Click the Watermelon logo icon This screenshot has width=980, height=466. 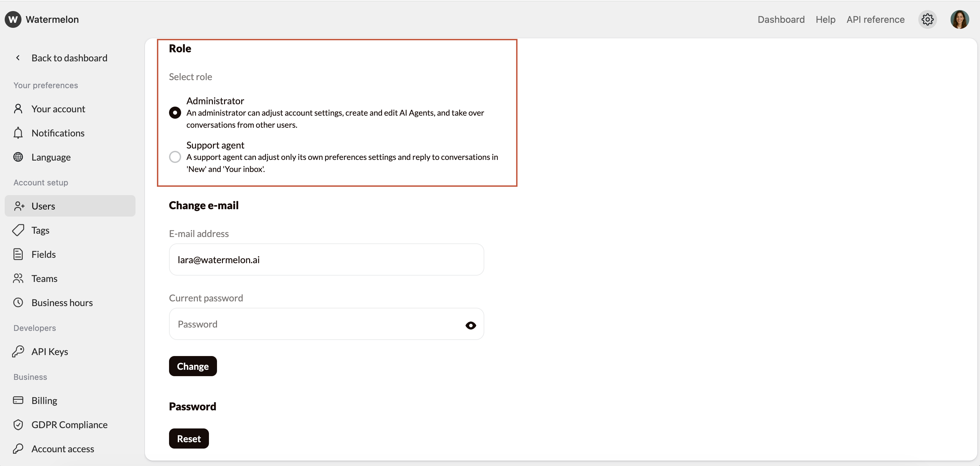13,19
